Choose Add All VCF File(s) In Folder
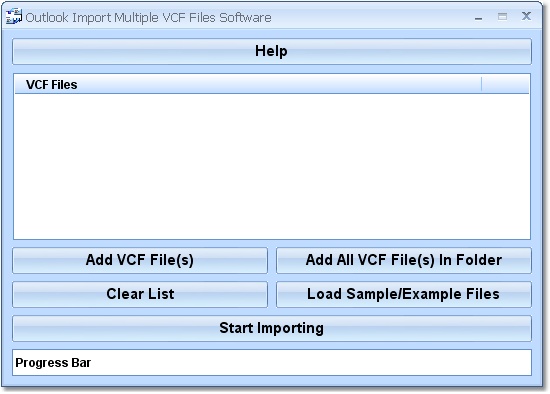The height and width of the screenshot is (394, 550). point(404,260)
